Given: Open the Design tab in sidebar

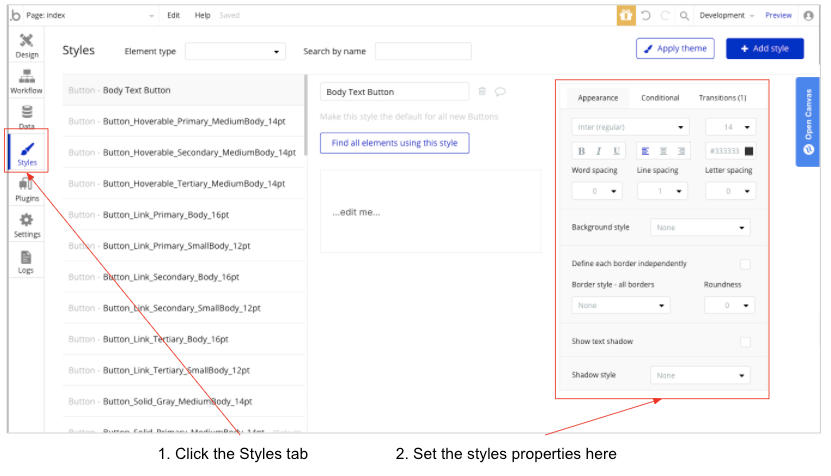Looking at the screenshot, I should coord(27,46).
